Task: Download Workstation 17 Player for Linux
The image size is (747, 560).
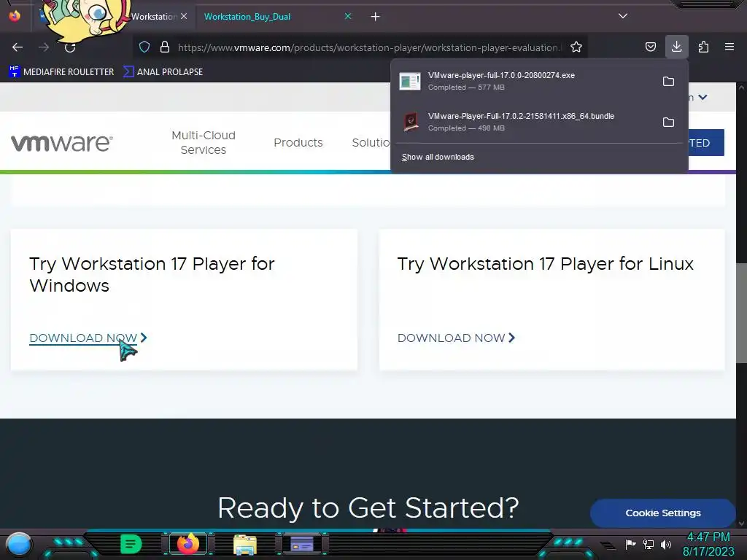Action: click(x=457, y=338)
